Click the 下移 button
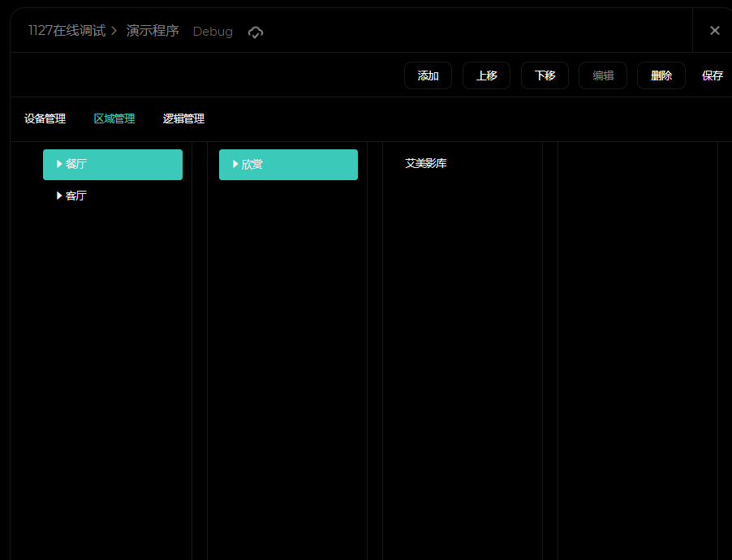Viewport: 732px width, 560px height. [545, 75]
